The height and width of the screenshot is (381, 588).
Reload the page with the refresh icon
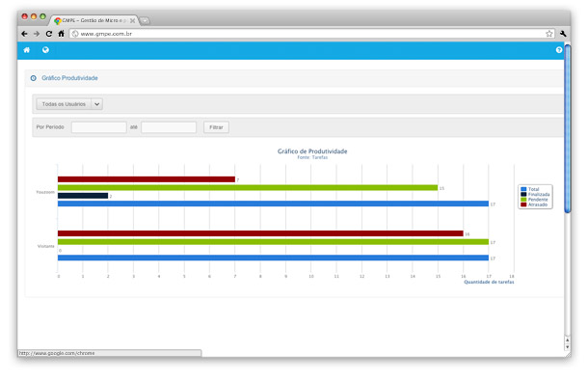(49, 34)
